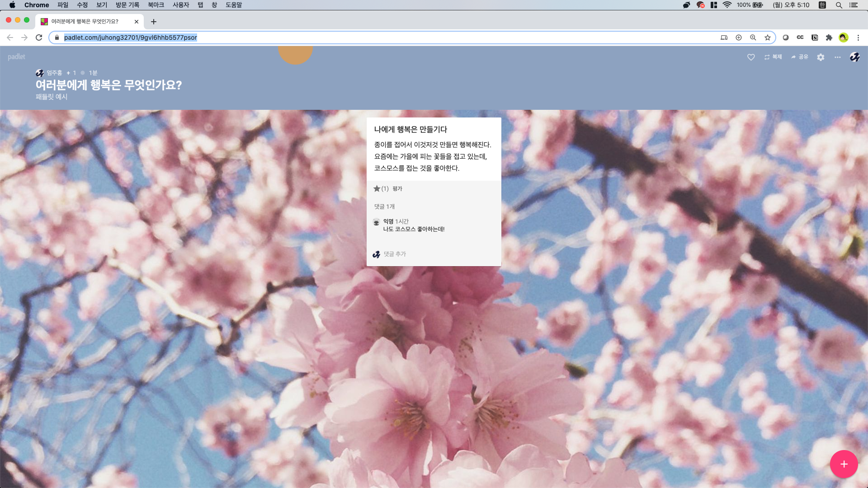Click zoom magnifier icon in address bar
Image resolution: width=868 pixels, height=488 pixels.
[753, 38]
